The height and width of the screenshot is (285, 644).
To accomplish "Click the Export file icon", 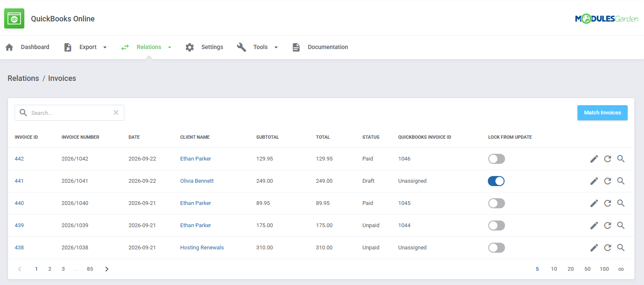I will 68,47.
